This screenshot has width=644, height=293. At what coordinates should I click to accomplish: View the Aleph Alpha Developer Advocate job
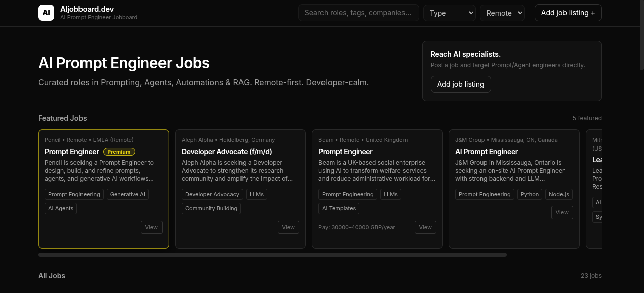tap(288, 227)
